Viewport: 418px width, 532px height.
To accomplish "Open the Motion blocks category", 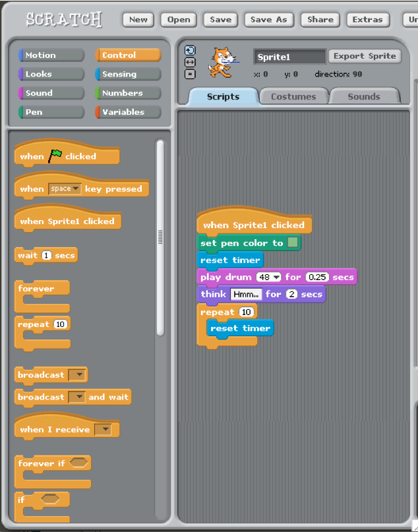I will point(51,55).
